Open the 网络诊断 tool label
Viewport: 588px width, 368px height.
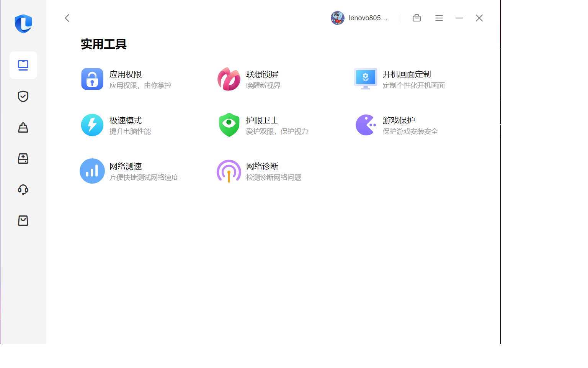(x=262, y=166)
